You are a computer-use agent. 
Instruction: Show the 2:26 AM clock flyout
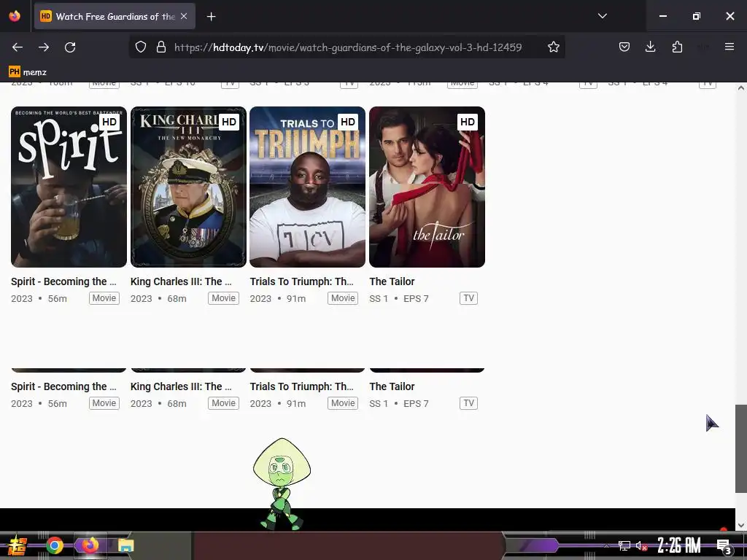point(679,545)
